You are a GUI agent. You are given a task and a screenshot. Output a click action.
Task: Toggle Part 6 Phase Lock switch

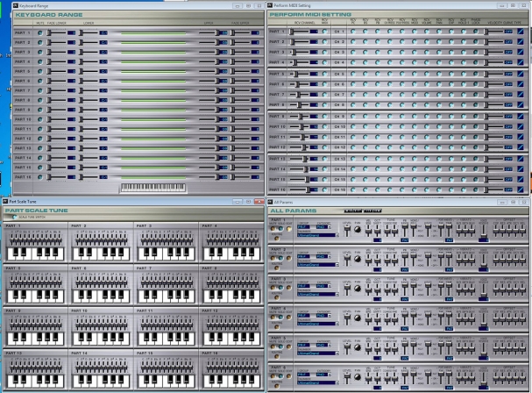click(x=475, y=84)
